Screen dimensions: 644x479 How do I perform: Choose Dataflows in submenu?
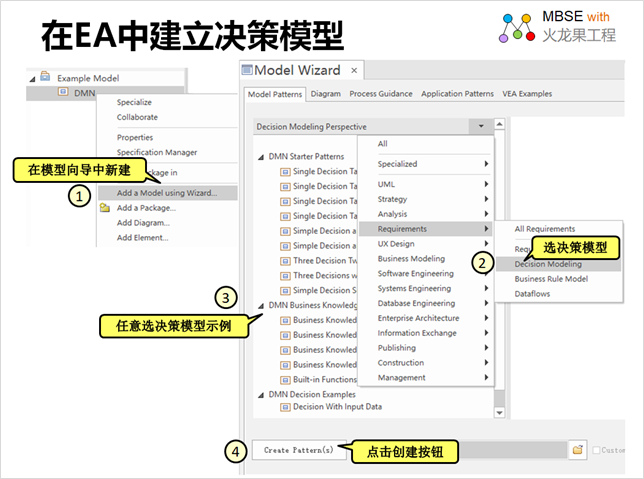[532, 294]
